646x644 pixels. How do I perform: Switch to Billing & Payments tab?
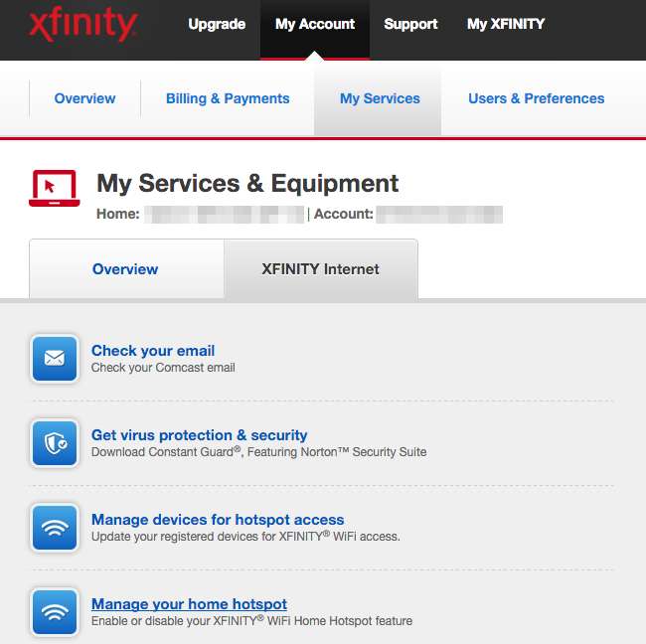[228, 98]
